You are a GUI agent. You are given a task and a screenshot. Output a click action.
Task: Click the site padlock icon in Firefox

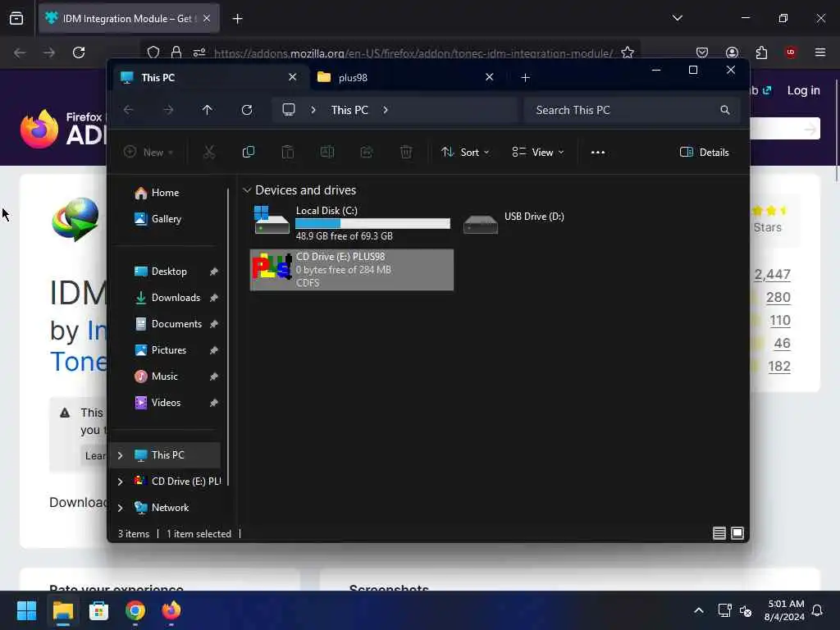point(176,52)
